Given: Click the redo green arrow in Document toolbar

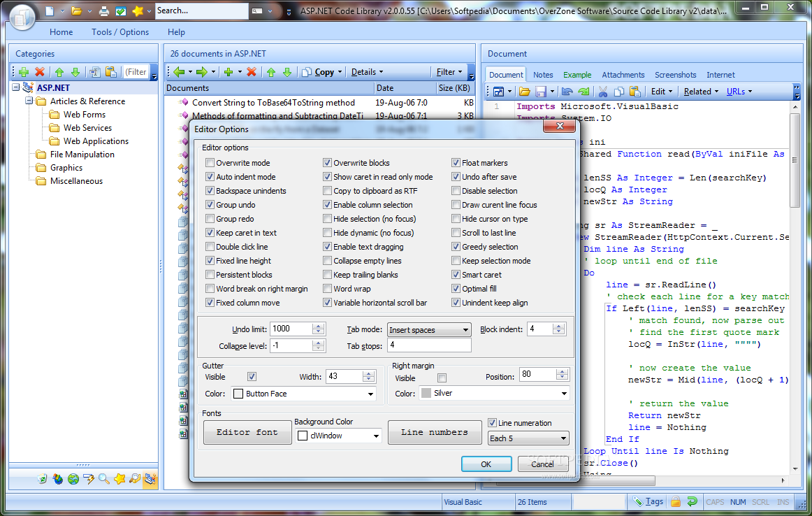Looking at the screenshot, I should tap(583, 92).
